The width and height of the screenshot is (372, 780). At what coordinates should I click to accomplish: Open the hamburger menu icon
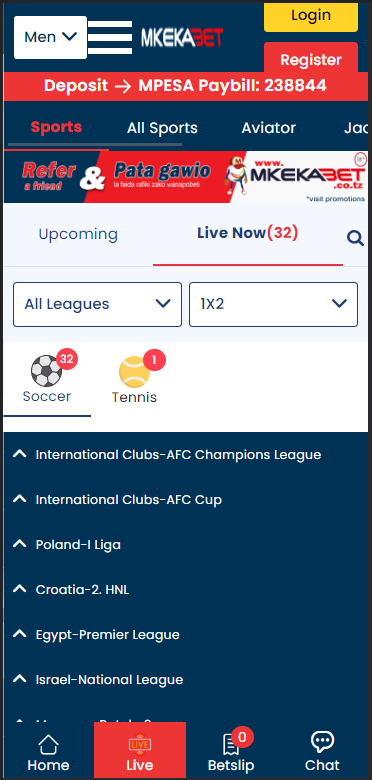(x=110, y=37)
